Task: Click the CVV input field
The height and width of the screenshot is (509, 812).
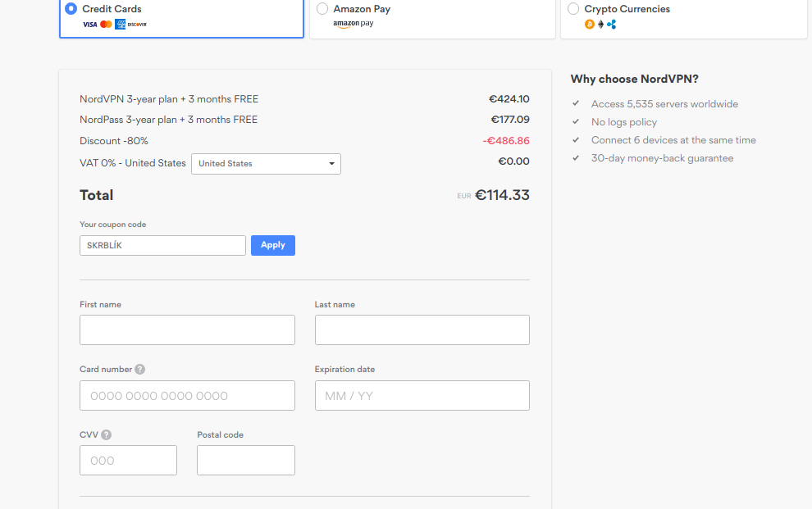Action: [129, 461]
